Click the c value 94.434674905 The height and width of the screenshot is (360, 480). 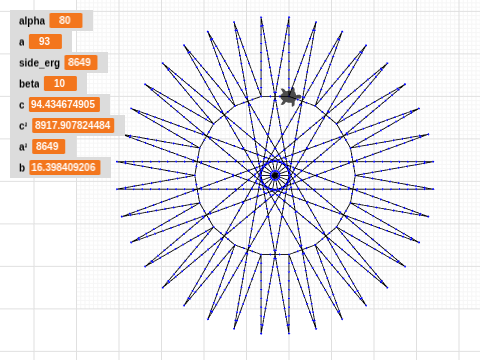[x=64, y=104]
